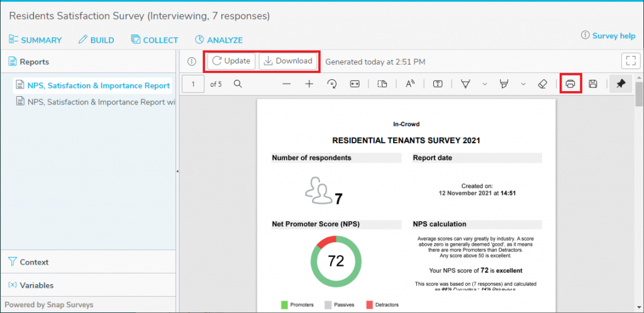
Task: Click the save floppy disk icon
Action: click(592, 84)
